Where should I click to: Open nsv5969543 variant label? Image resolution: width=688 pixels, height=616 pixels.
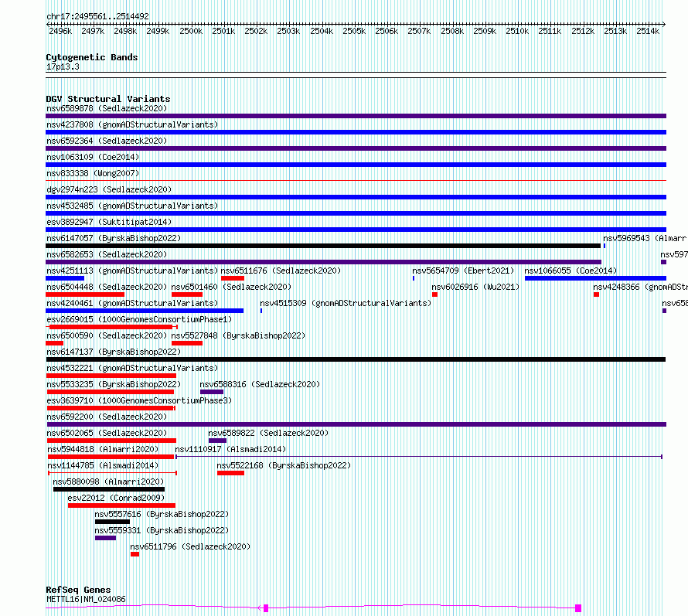click(x=645, y=238)
